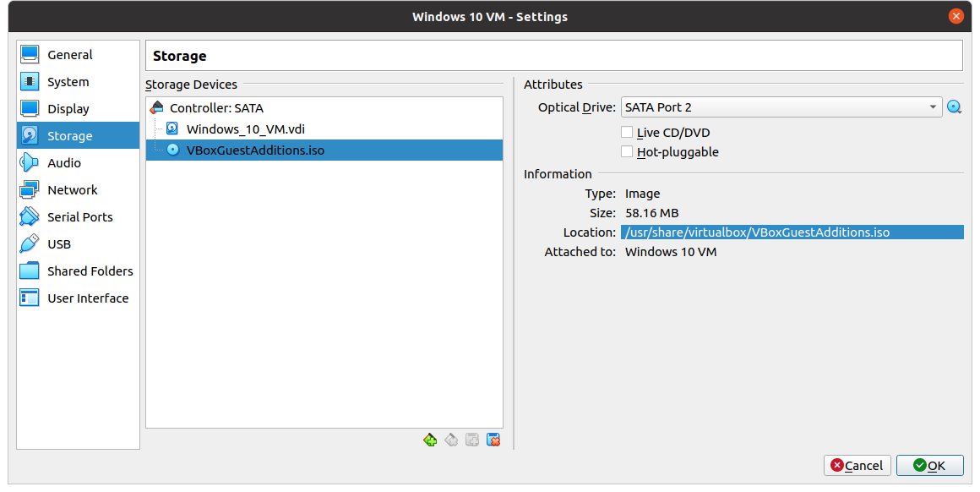Image resolution: width=980 pixels, height=492 pixels.
Task: Open the Optical Drive SATA Port dropdown
Action: point(781,107)
